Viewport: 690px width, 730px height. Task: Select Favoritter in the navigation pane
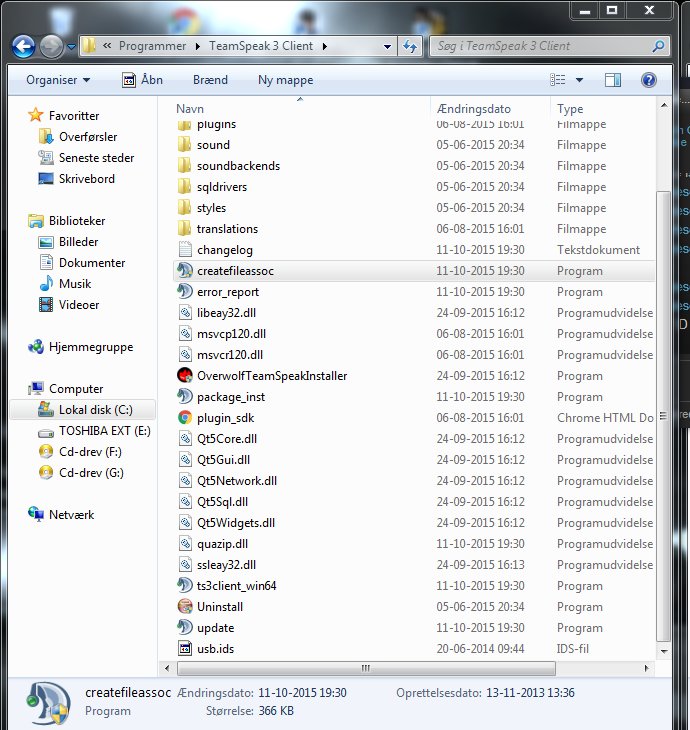tap(74, 115)
